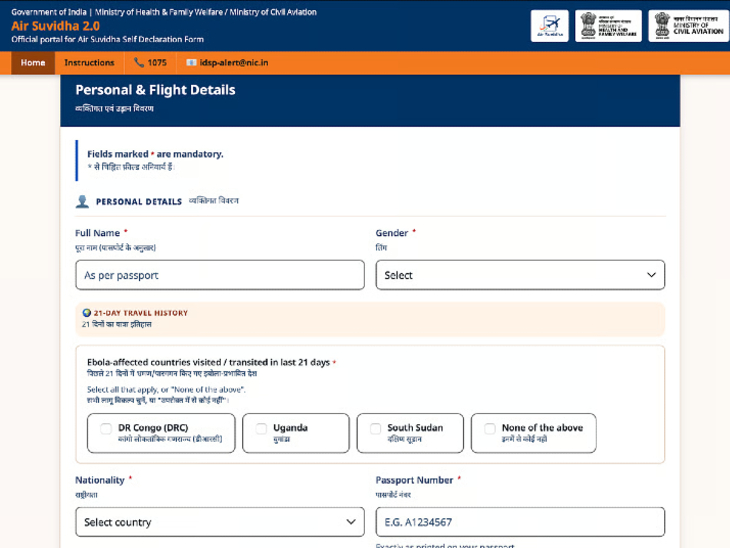The image size is (730, 548).
Task: Select the South Sudan checkbox
Action: pyautogui.click(x=375, y=428)
